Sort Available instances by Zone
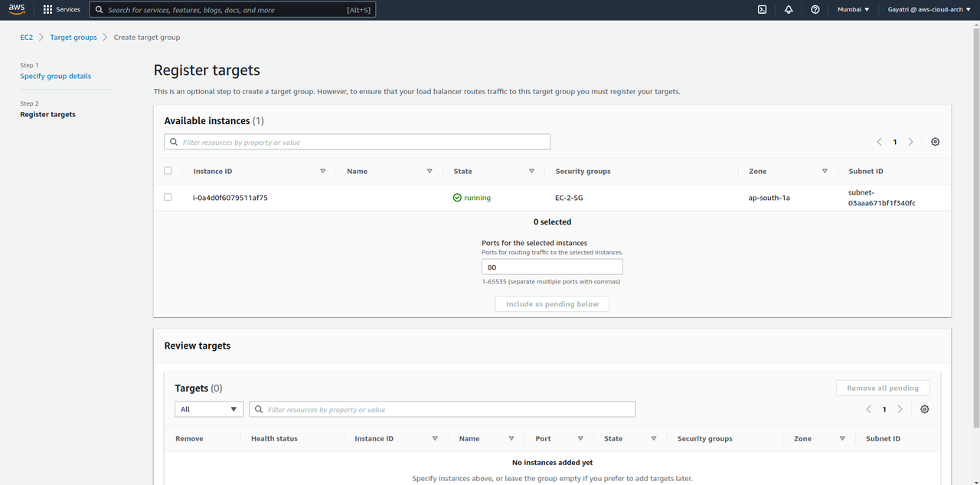Image resolution: width=980 pixels, height=485 pixels. point(825,171)
